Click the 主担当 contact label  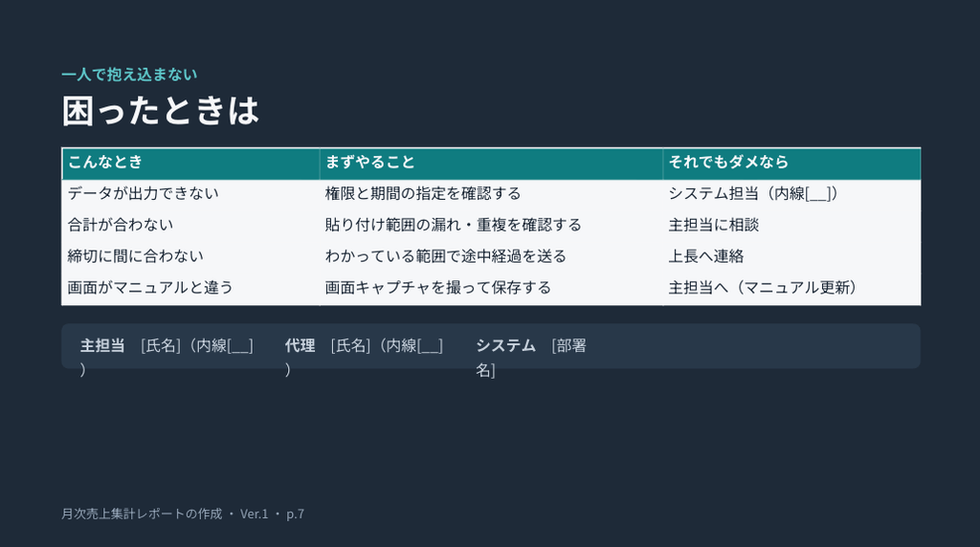coord(102,346)
